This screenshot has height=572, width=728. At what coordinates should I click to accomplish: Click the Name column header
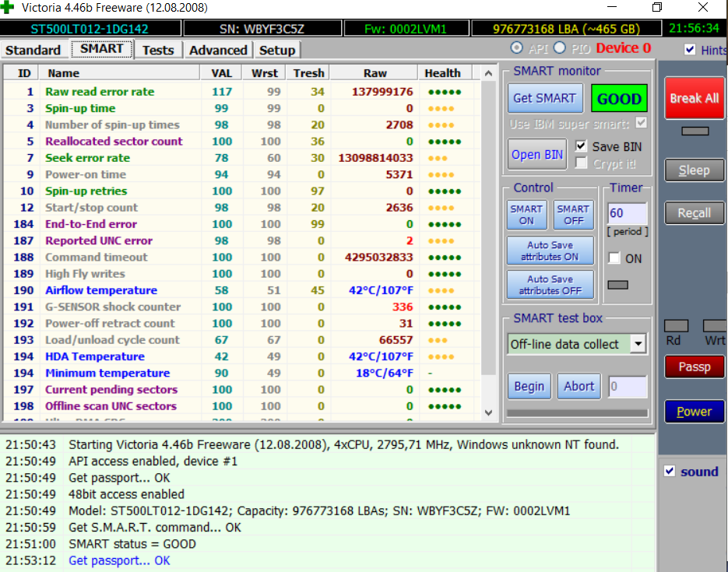(x=119, y=73)
